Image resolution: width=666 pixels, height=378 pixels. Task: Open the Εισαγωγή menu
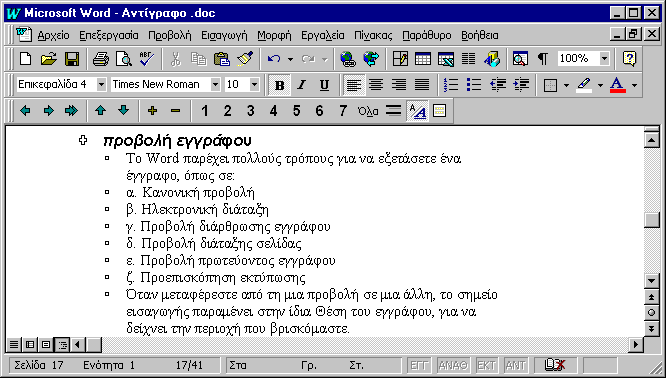pyautogui.click(x=224, y=35)
